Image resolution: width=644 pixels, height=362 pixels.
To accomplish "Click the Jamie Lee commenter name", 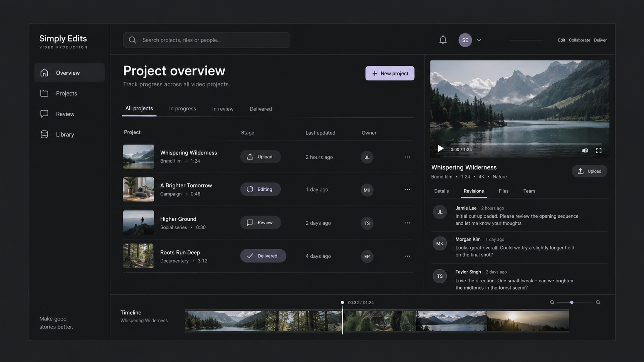I will [466, 208].
